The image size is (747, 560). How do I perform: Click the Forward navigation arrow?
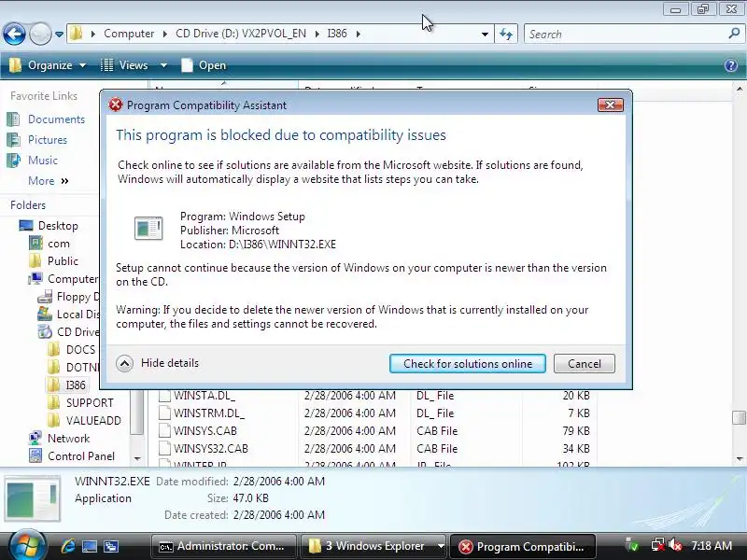pos(40,34)
